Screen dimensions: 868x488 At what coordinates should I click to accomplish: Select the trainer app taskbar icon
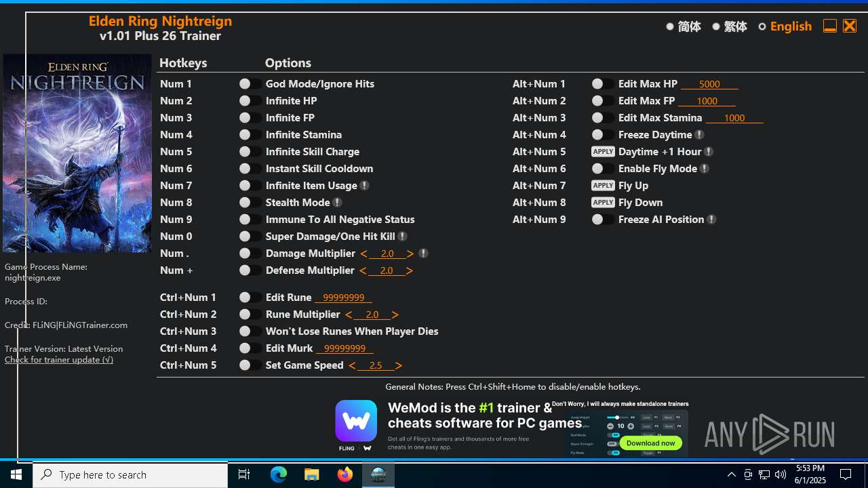tap(378, 474)
